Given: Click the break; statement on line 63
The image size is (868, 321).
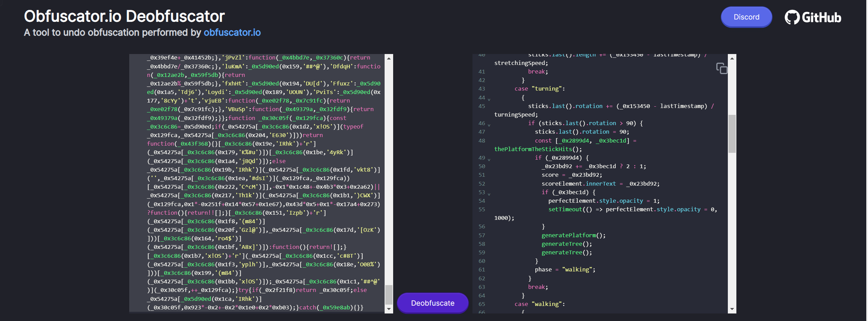Looking at the screenshot, I should tap(538, 287).
